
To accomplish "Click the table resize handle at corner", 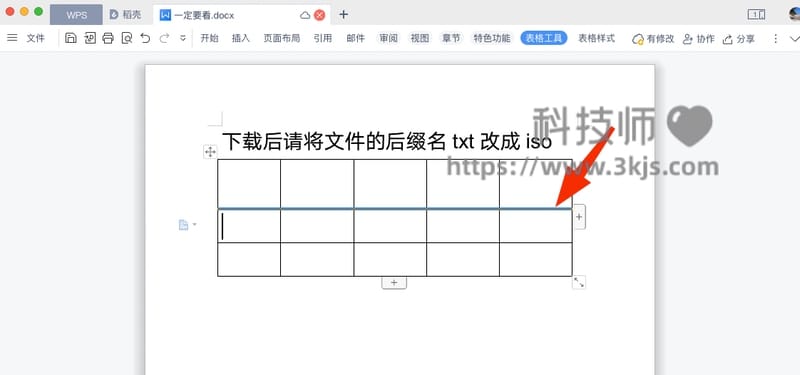I will [x=579, y=282].
